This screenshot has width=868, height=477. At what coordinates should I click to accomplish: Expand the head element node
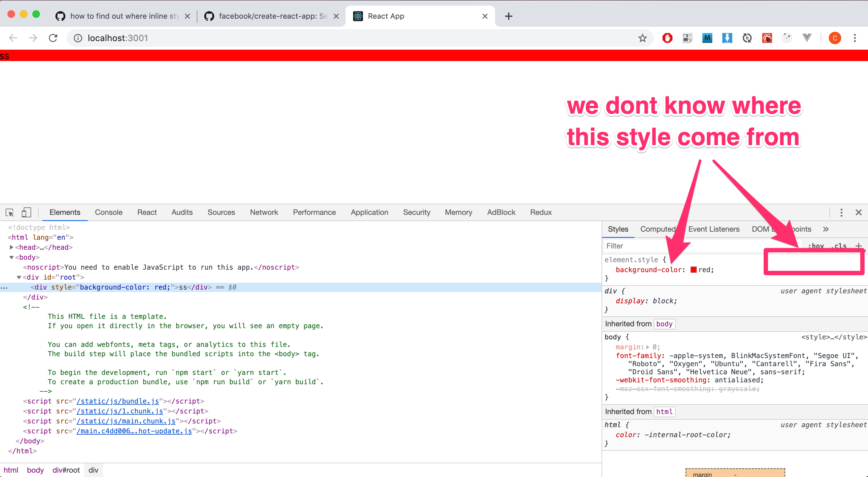[x=12, y=247]
